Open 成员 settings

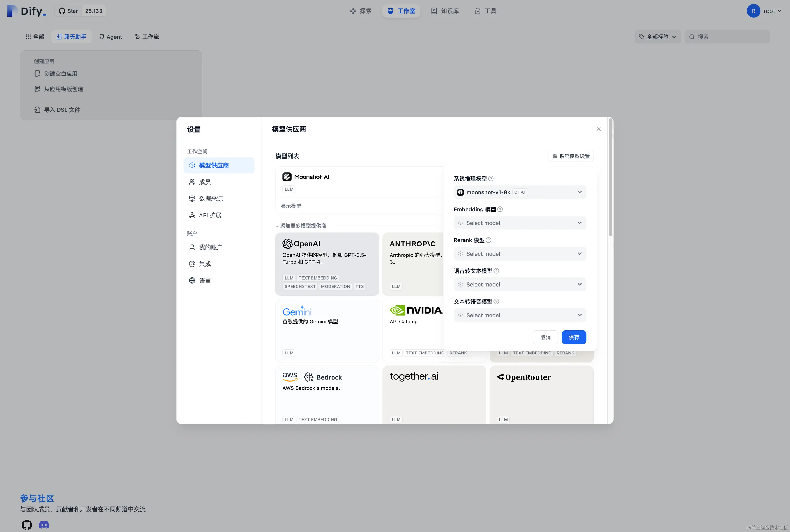(219, 182)
